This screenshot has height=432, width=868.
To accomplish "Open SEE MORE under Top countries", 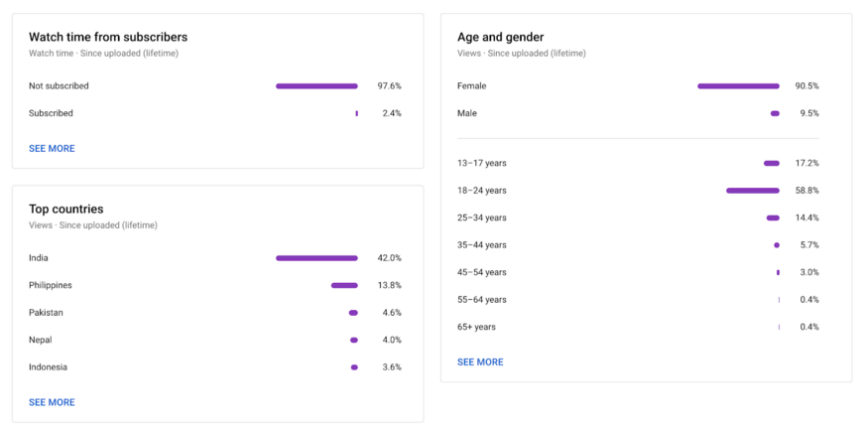I will tap(52, 402).
